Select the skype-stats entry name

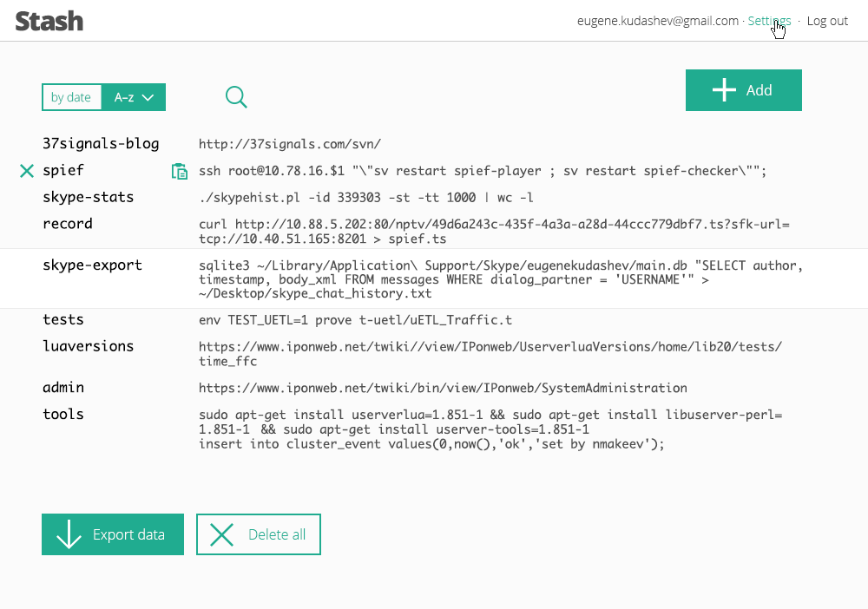click(x=89, y=197)
